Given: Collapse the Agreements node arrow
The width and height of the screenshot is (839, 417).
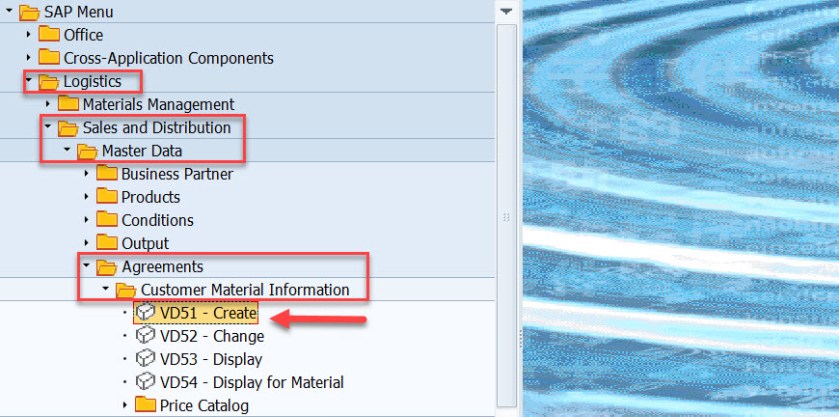Looking at the screenshot, I should [x=86, y=266].
